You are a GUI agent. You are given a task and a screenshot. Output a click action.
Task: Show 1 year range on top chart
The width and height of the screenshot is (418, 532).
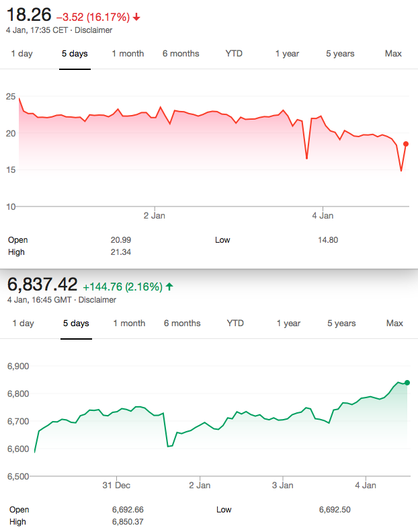point(287,54)
